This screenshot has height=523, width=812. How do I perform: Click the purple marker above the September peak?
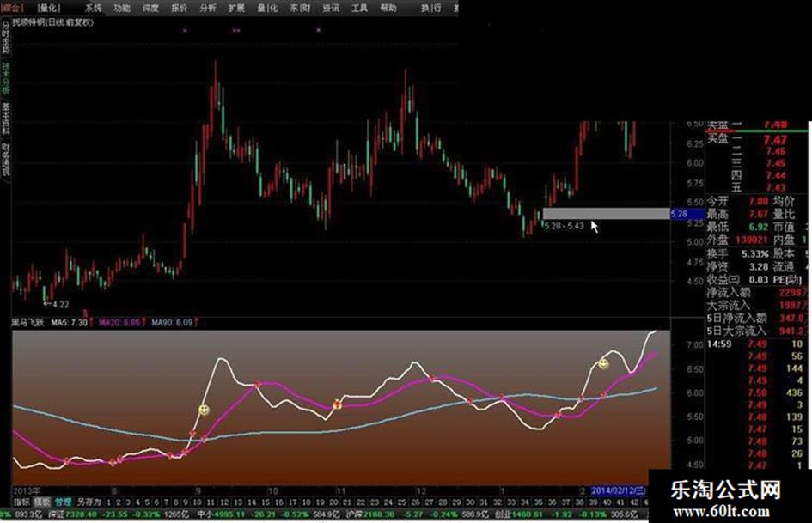coord(236,31)
